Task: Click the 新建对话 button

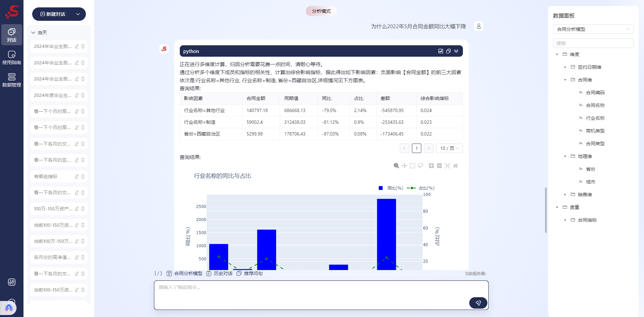Action: click(53, 14)
